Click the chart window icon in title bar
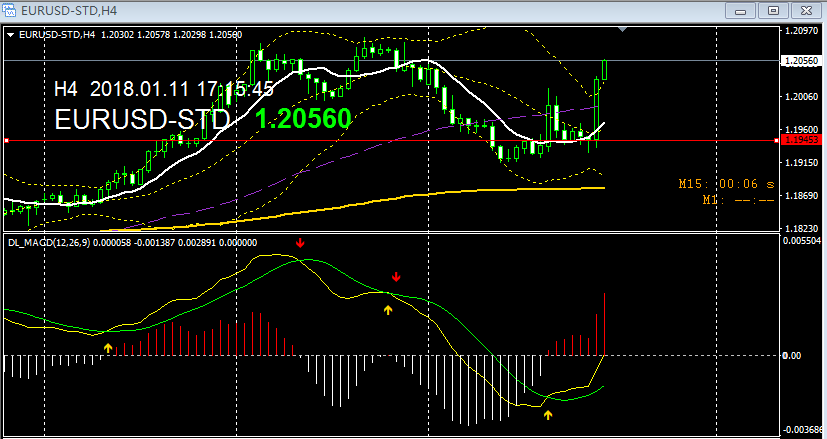 click(x=11, y=10)
